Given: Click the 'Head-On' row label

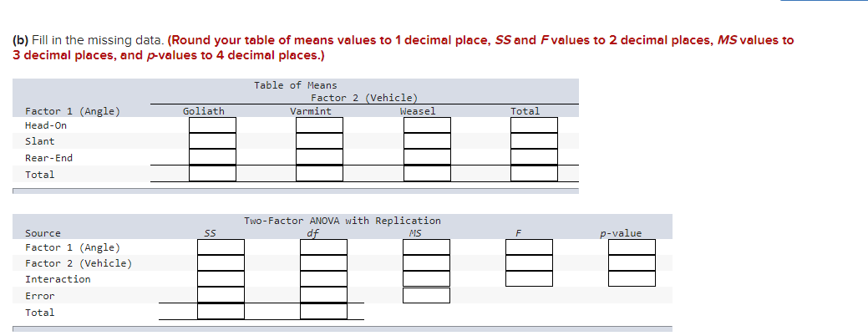Looking at the screenshot, I should click(46, 125).
